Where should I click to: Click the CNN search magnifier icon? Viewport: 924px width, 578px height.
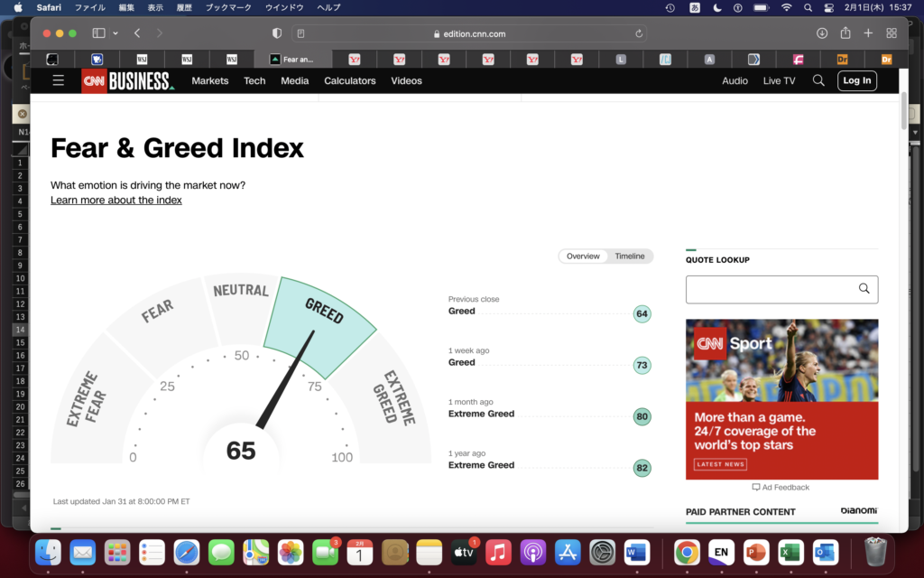818,80
